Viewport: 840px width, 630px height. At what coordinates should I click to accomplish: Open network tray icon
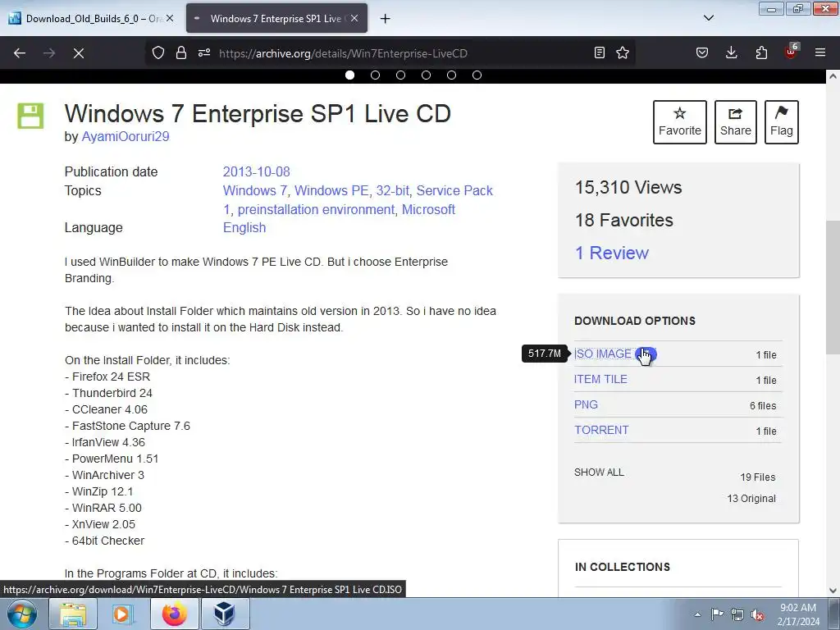[737, 614]
